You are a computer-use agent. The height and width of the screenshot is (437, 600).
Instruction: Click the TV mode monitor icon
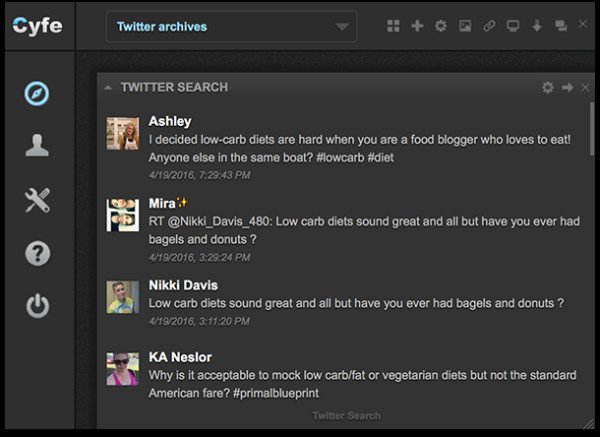pos(513,26)
